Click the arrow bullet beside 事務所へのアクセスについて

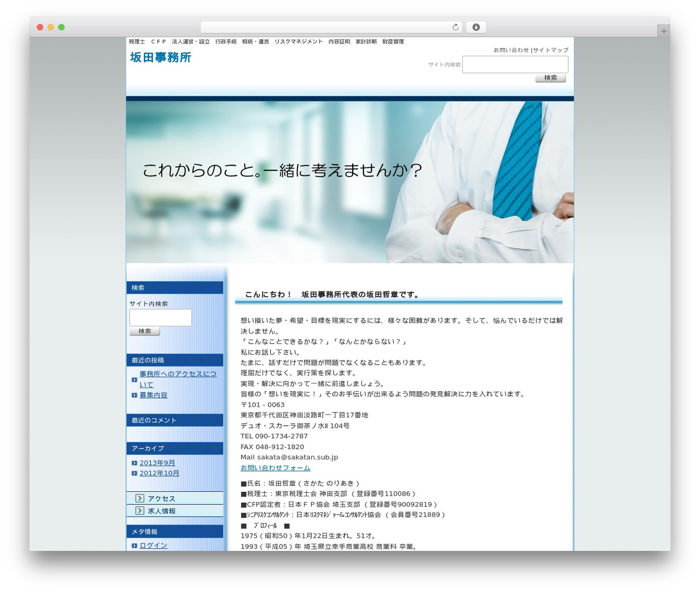[135, 380]
